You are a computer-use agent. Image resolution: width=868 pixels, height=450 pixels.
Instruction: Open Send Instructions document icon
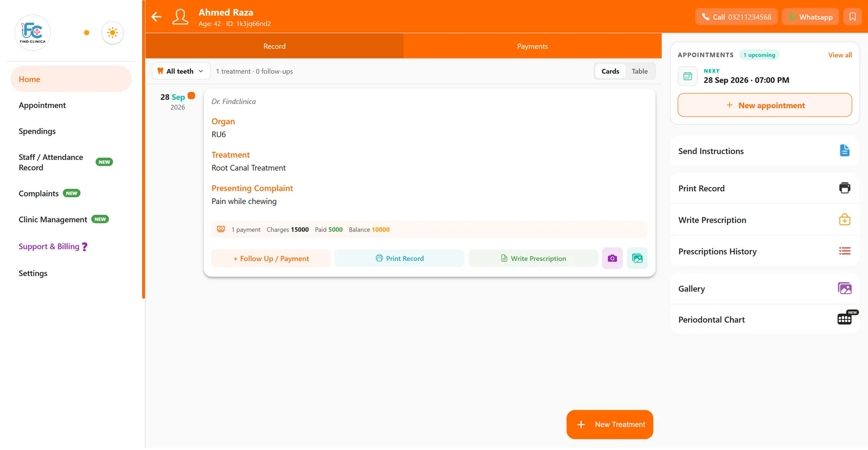(845, 151)
